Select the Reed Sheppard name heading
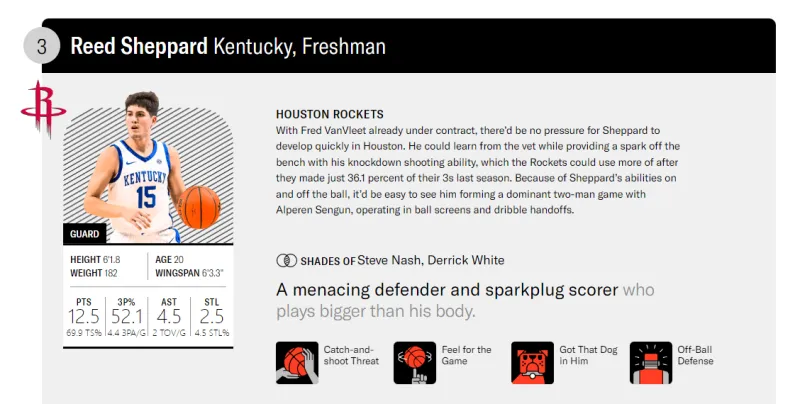This screenshot has height=404, width=800. pyautogui.click(x=139, y=47)
